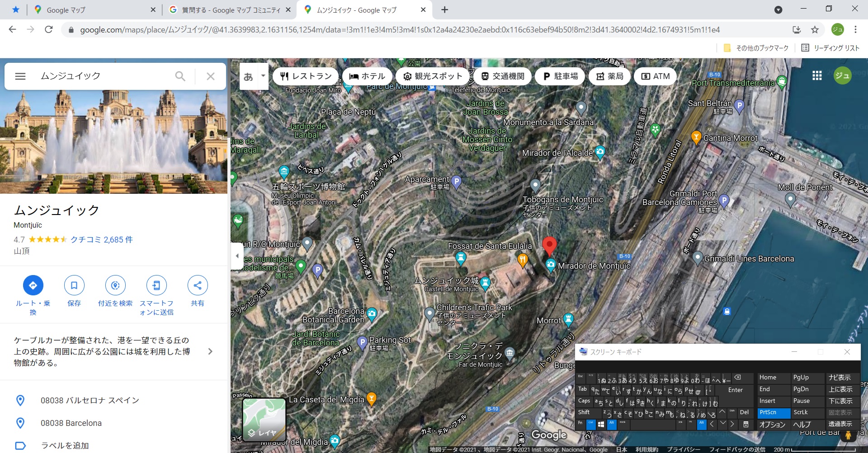Select 交通機関 filter chip

(x=502, y=76)
